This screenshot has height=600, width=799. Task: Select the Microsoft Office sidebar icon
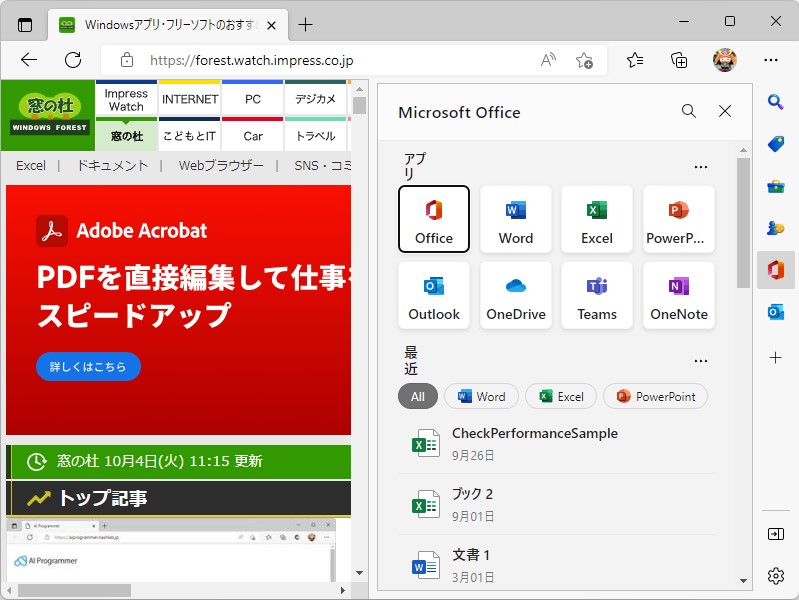[x=776, y=270]
